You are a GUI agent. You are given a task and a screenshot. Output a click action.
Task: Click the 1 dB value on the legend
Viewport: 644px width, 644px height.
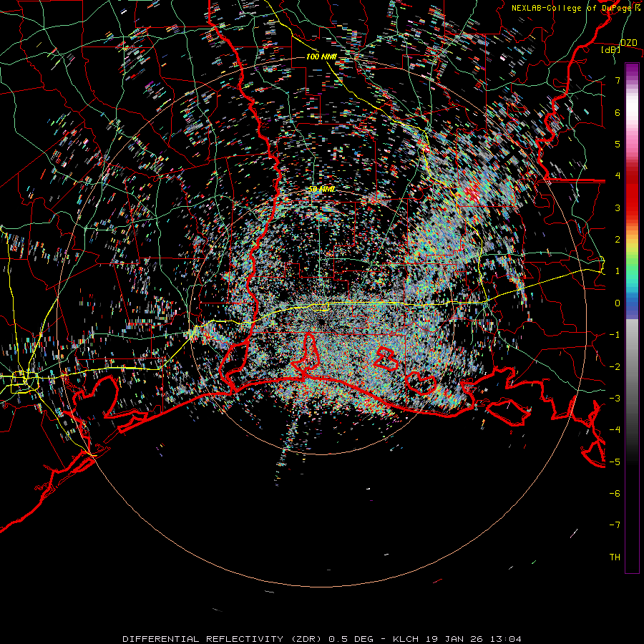pyautogui.click(x=618, y=271)
